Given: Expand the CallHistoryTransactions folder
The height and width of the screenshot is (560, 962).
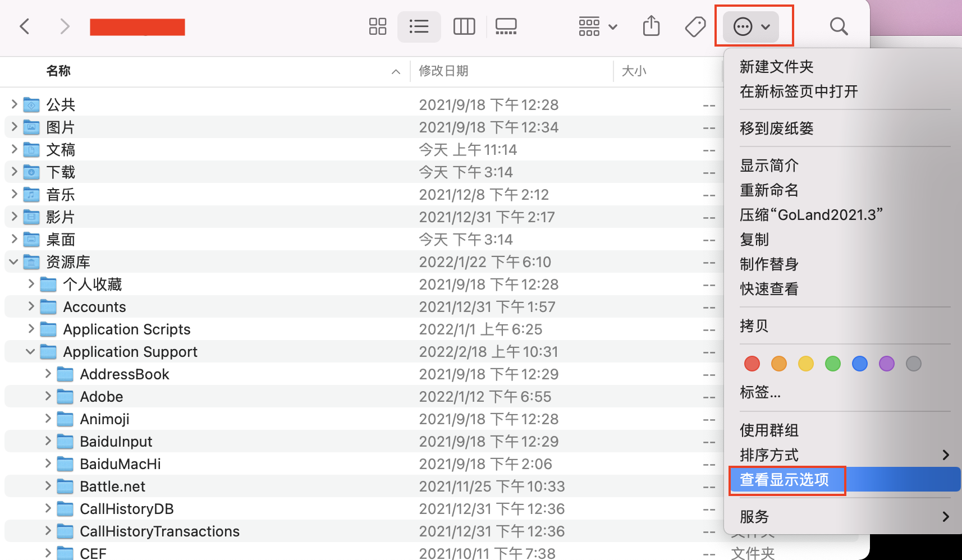Looking at the screenshot, I should pos(48,530).
